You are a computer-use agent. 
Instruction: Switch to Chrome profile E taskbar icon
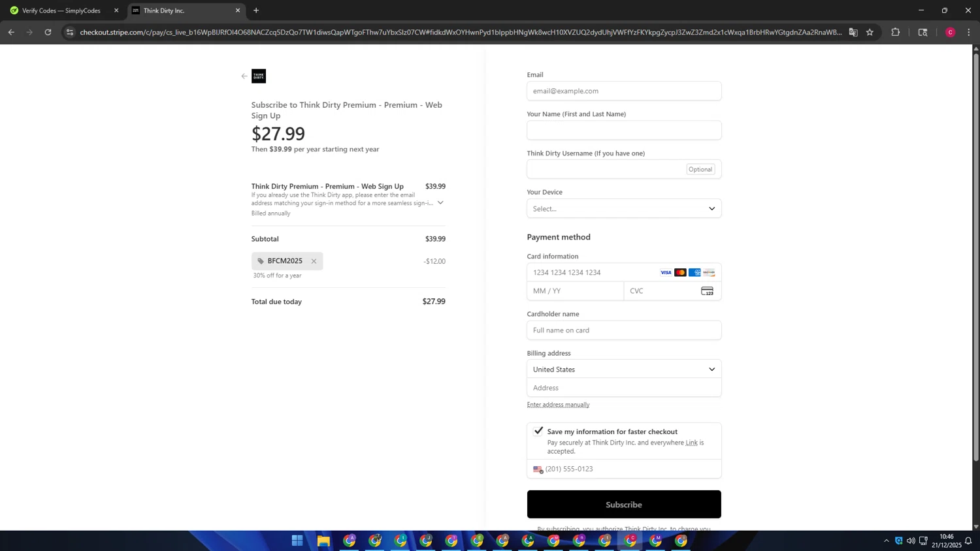[x=477, y=541]
